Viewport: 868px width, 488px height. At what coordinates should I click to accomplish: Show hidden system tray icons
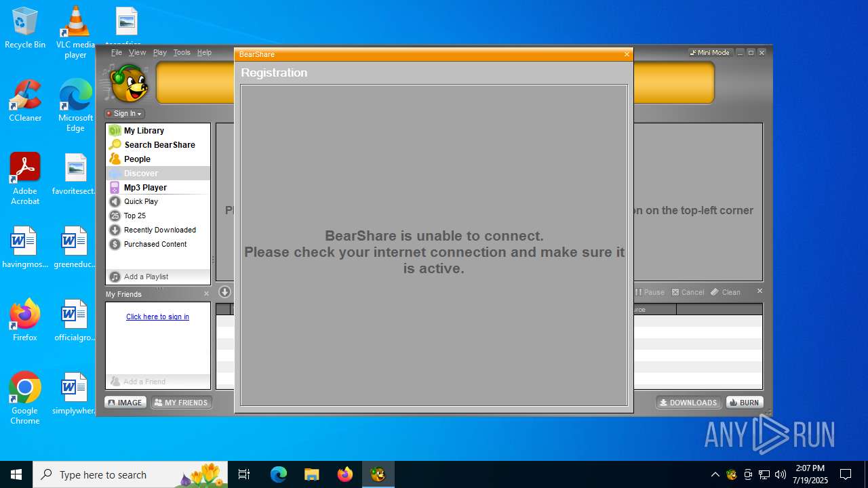(x=715, y=474)
